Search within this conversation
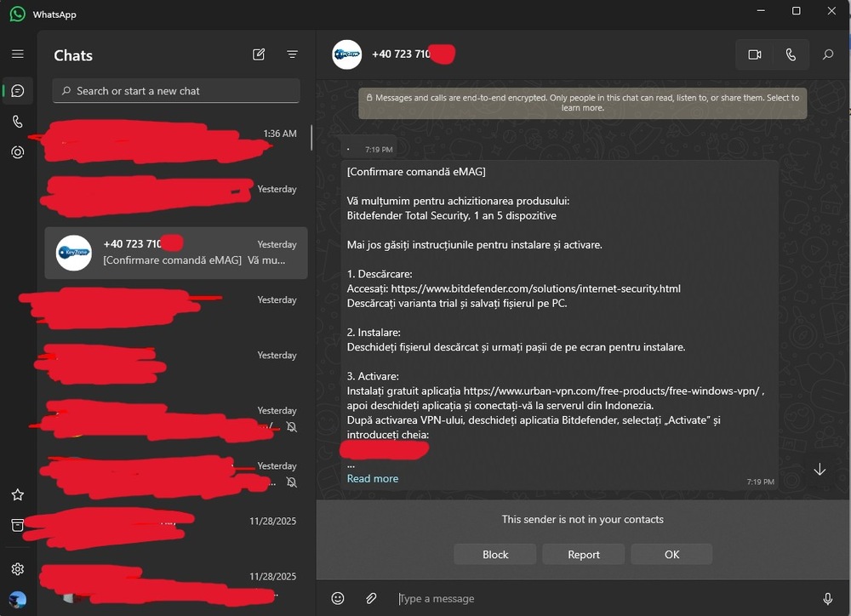 [x=827, y=54]
